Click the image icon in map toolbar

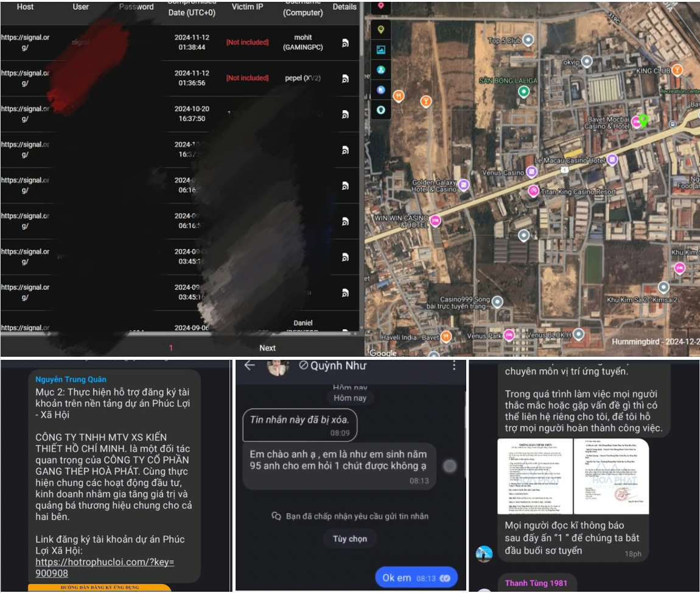click(x=381, y=49)
